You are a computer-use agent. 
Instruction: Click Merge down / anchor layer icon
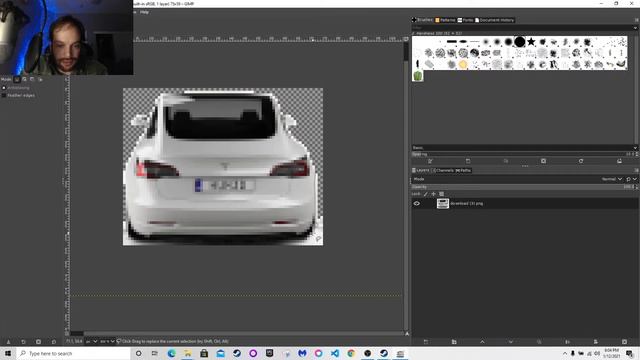pyautogui.click(x=567, y=342)
